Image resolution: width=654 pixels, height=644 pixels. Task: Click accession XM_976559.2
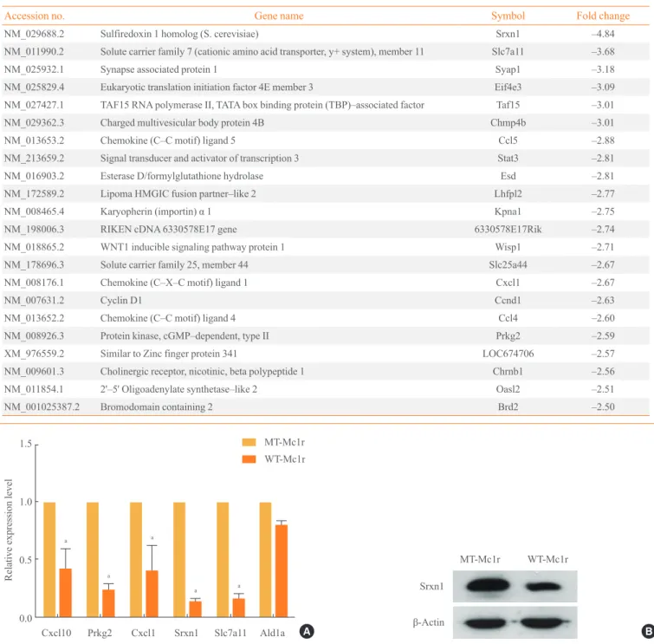[34, 354]
